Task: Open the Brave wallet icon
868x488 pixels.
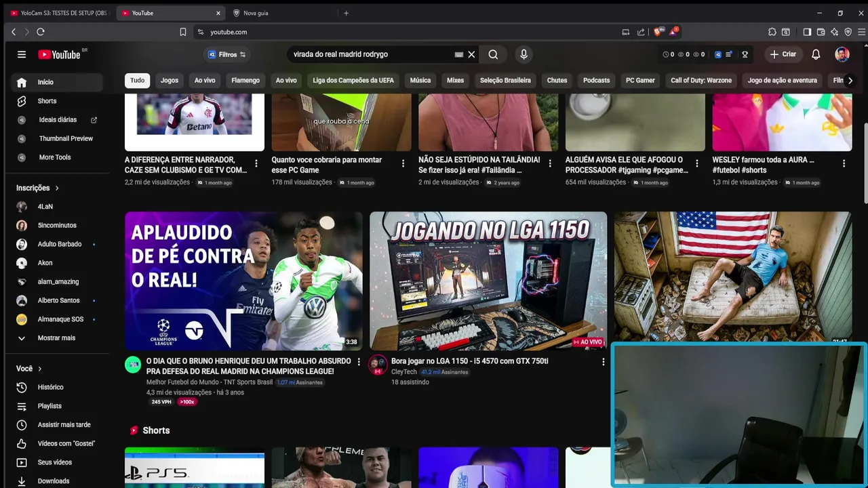Action: coord(821,32)
